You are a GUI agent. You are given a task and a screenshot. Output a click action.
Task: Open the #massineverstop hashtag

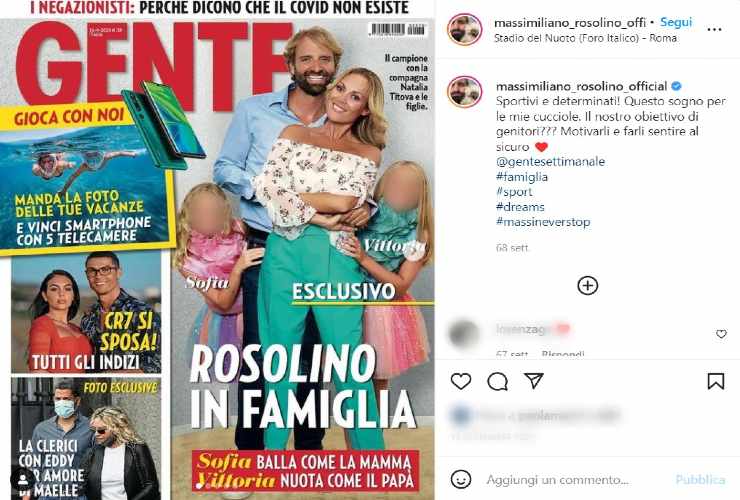pyautogui.click(x=543, y=221)
